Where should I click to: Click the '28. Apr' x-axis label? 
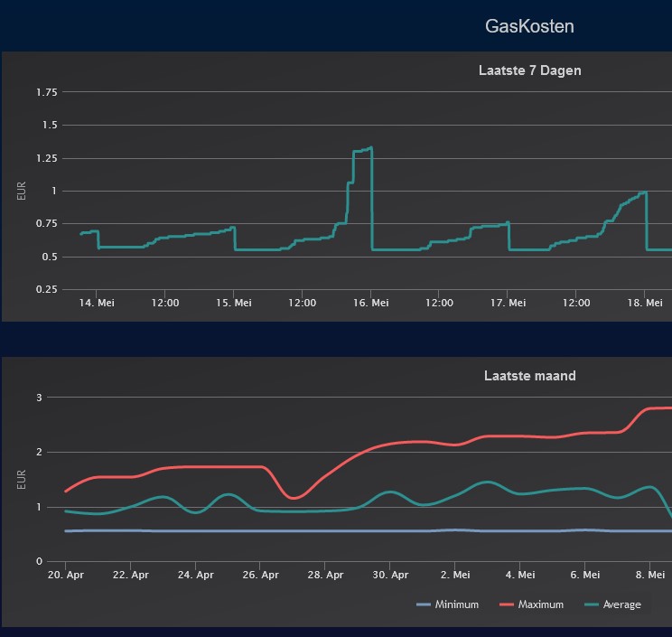click(x=325, y=575)
